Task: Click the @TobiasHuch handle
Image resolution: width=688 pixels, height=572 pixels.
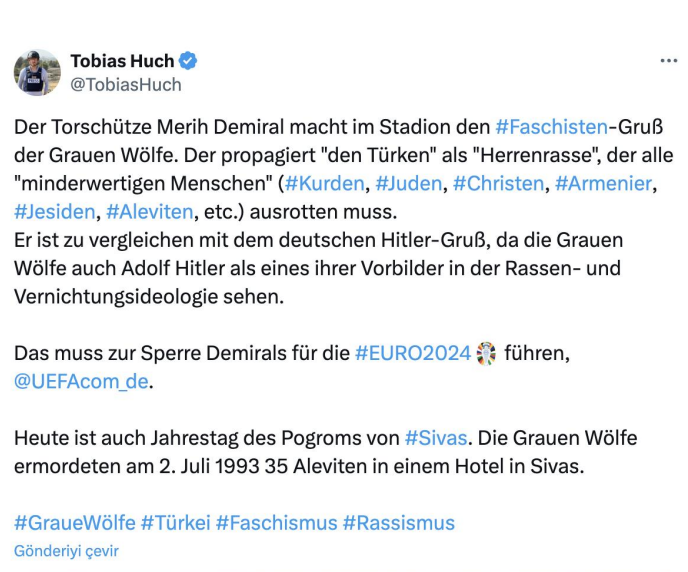Action: [x=125, y=85]
